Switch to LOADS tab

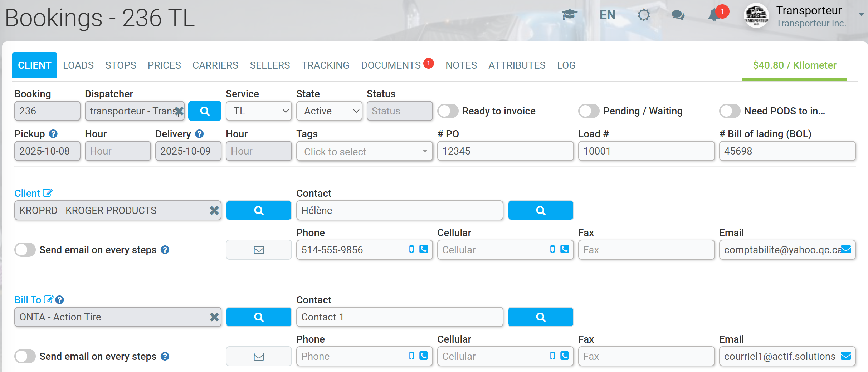(78, 65)
